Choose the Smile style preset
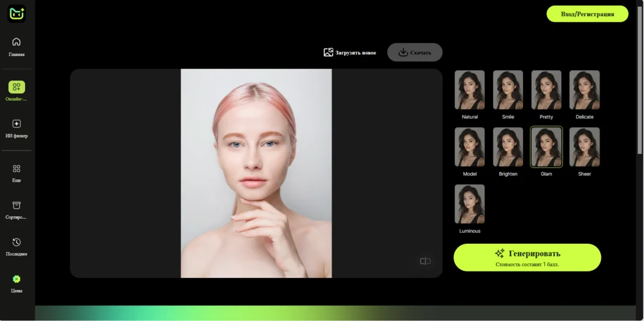 pos(508,90)
